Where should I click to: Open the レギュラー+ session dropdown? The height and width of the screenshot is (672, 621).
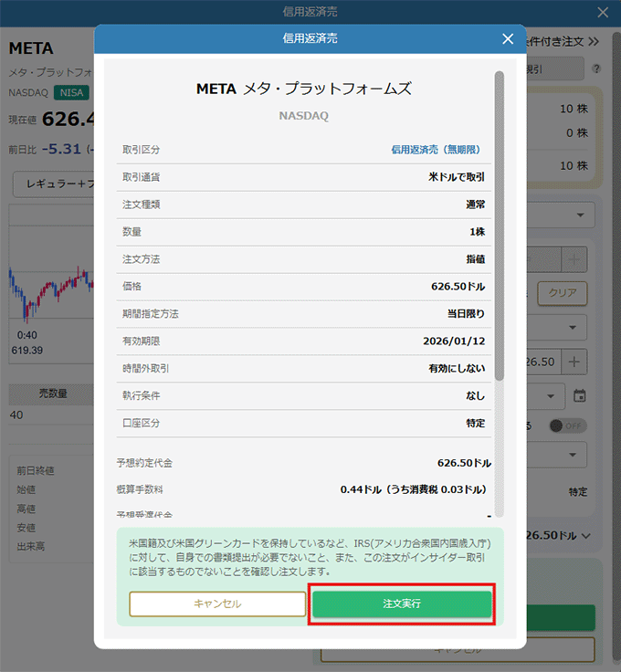(x=54, y=184)
